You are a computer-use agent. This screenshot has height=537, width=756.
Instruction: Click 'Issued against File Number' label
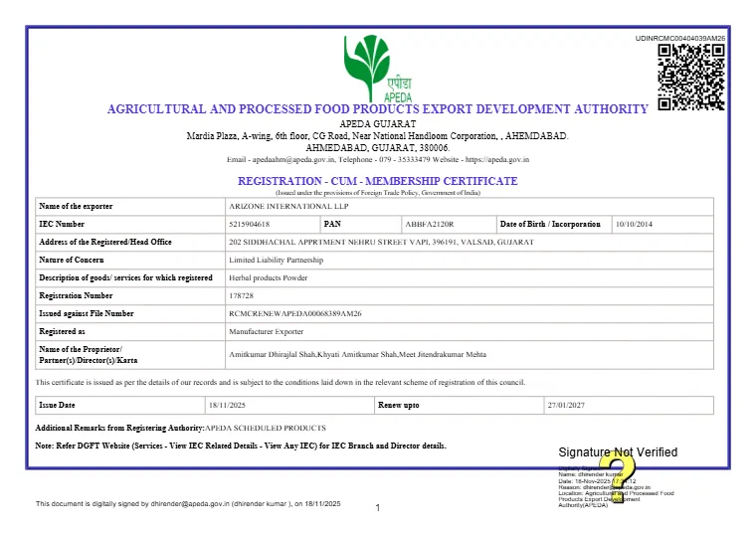(x=87, y=313)
